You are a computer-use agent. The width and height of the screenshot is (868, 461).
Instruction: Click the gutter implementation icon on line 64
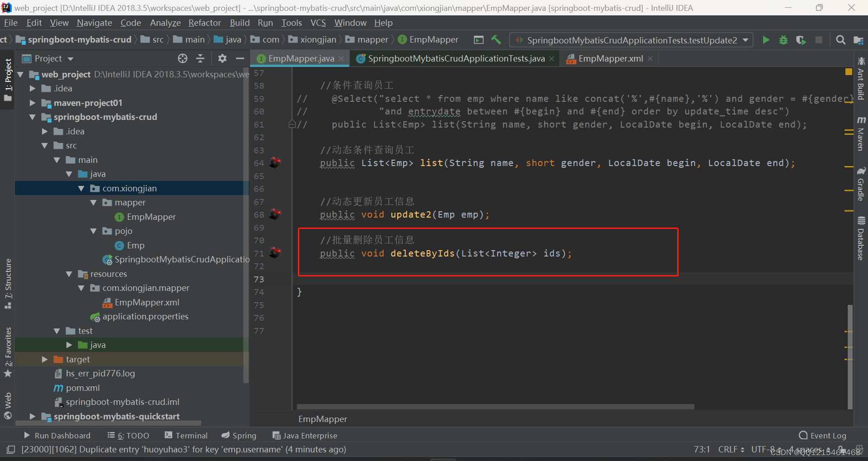coord(275,162)
